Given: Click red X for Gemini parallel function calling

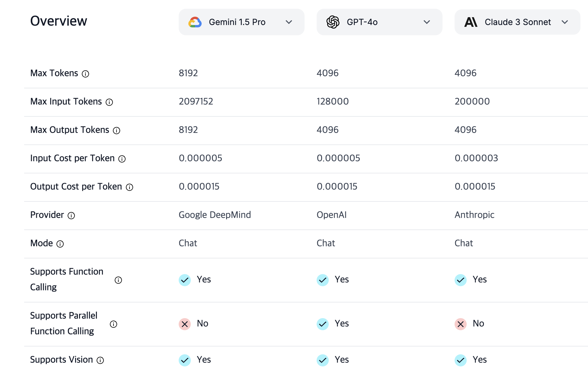Looking at the screenshot, I should (185, 324).
